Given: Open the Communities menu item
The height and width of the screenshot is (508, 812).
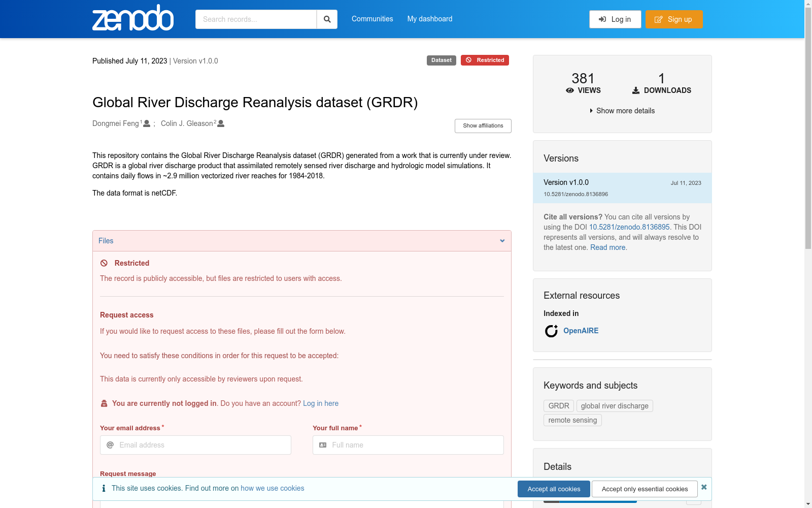Looking at the screenshot, I should tap(373, 19).
